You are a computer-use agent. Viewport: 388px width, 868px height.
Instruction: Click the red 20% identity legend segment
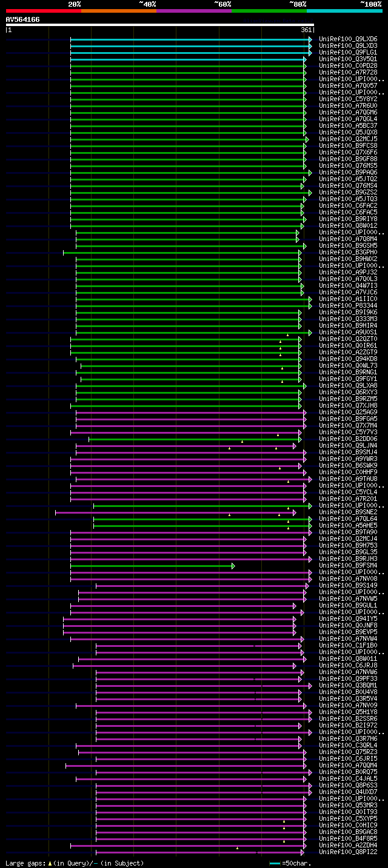pos(44,11)
